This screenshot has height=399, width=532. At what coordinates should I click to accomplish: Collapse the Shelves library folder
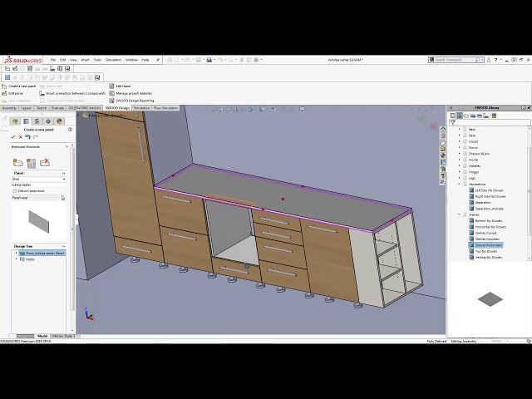click(460, 214)
